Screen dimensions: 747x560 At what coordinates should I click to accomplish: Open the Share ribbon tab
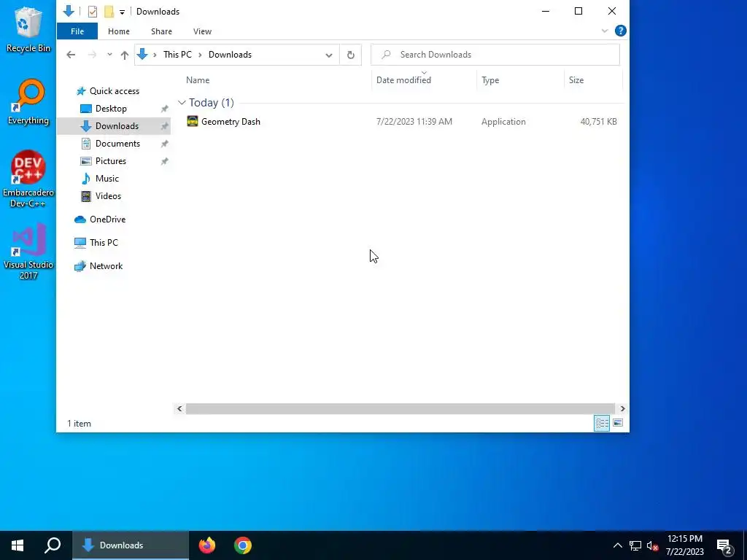(161, 31)
